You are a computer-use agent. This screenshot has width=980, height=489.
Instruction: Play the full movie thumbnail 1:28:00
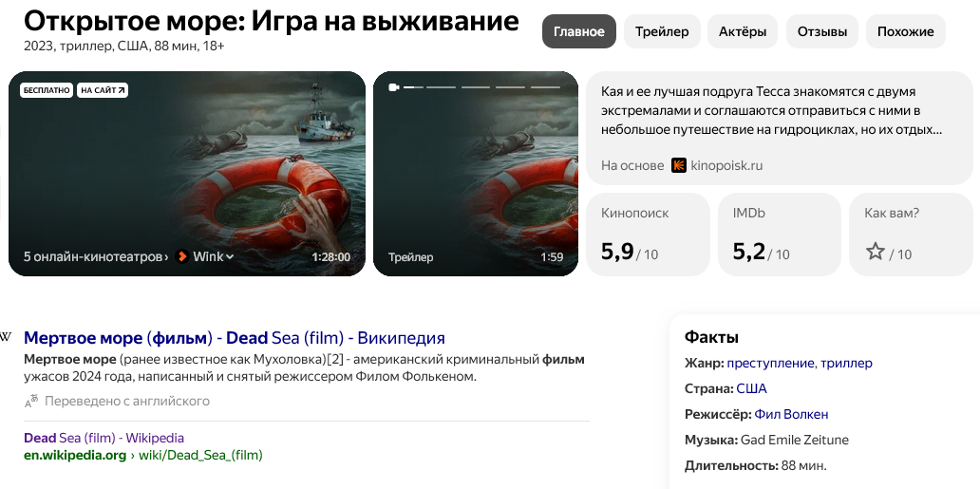click(187, 173)
